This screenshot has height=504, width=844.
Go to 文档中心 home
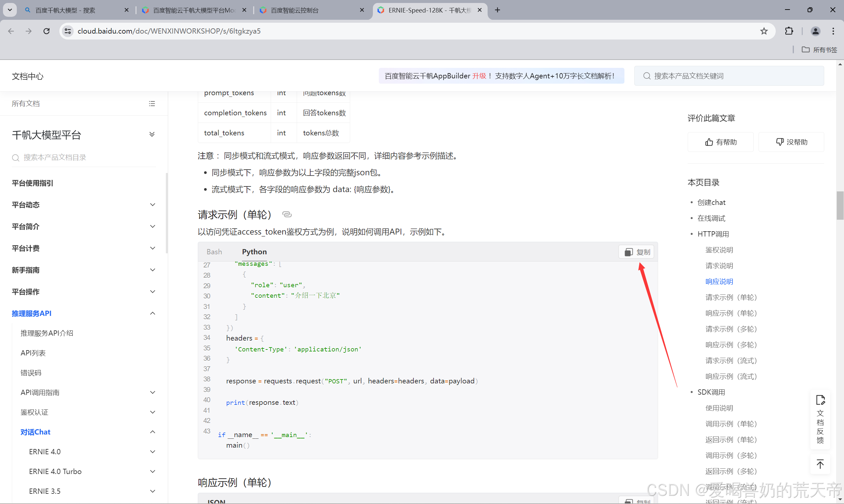click(x=28, y=76)
